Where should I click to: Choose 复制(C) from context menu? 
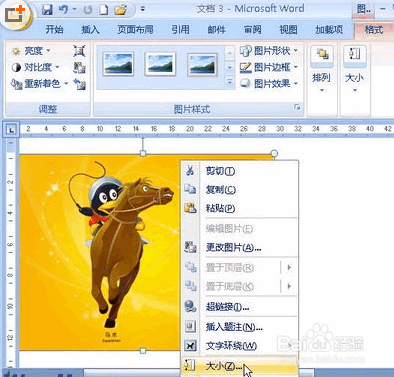pyautogui.click(x=239, y=190)
